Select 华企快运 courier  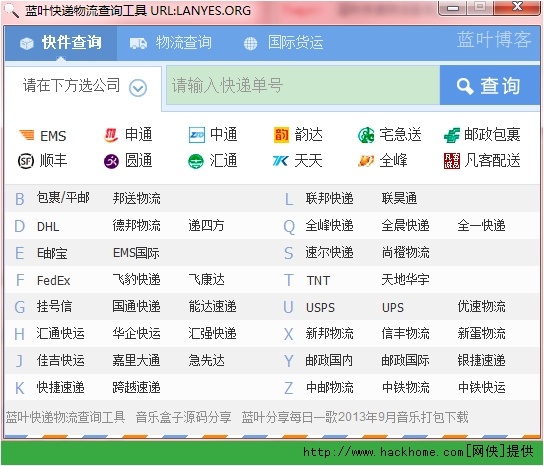136,333
